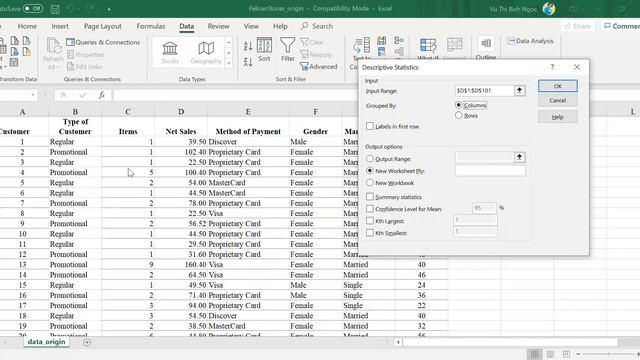This screenshot has height=360, width=640.
Task: Click the dialog Help button
Action: click(x=558, y=117)
